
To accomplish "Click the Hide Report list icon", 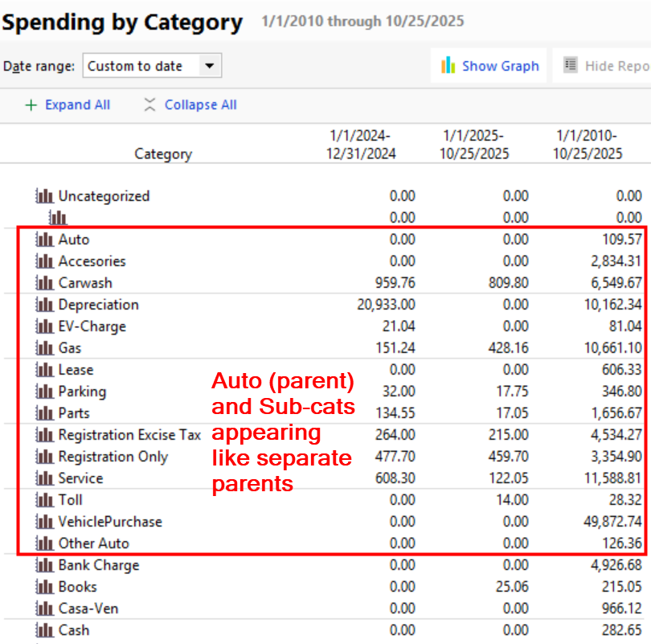I will pos(570,65).
